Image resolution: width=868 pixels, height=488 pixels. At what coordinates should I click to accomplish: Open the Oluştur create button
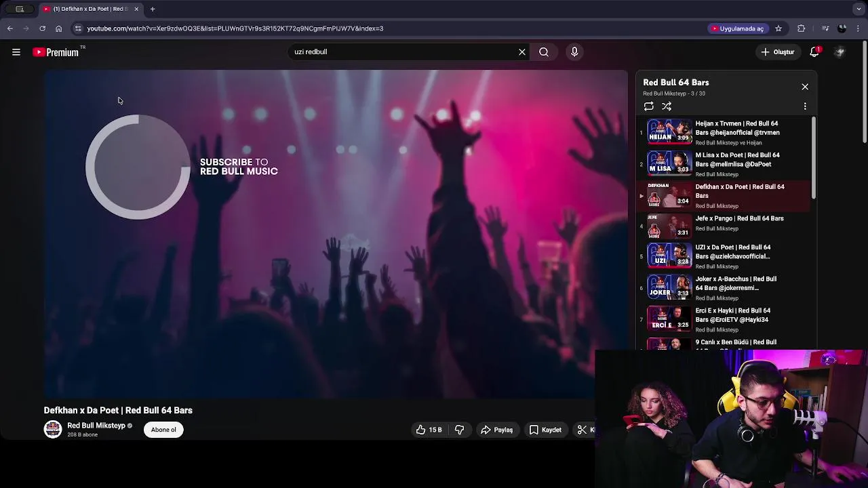click(x=778, y=52)
